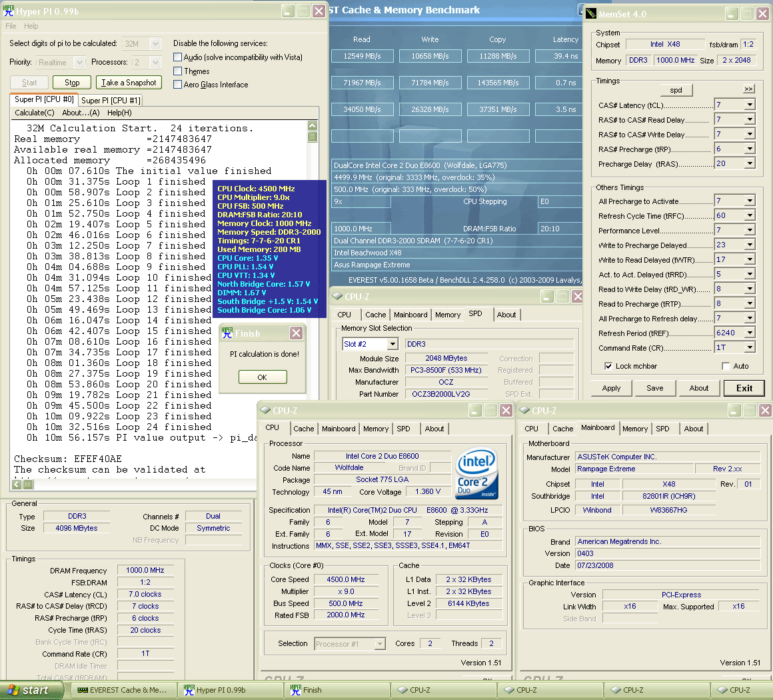Image resolution: width=773 pixels, height=700 pixels.
Task: Click the BIOS Date value 07/23/2008
Action: [x=668, y=565]
